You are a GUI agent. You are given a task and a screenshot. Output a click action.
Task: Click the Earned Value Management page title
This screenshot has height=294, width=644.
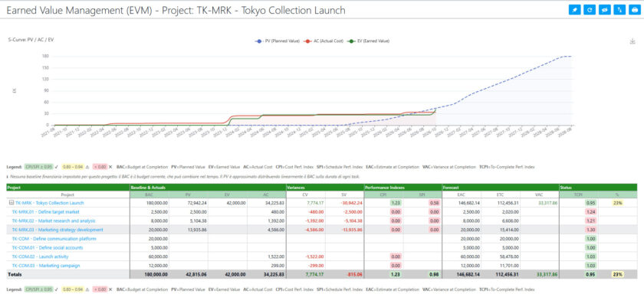(176, 10)
